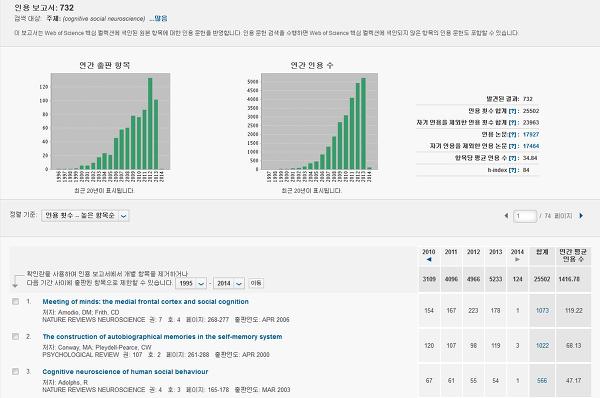This screenshot has width=600, height=398.
Task: Click the go button next to 2014 dropdown
Action: 256,283
